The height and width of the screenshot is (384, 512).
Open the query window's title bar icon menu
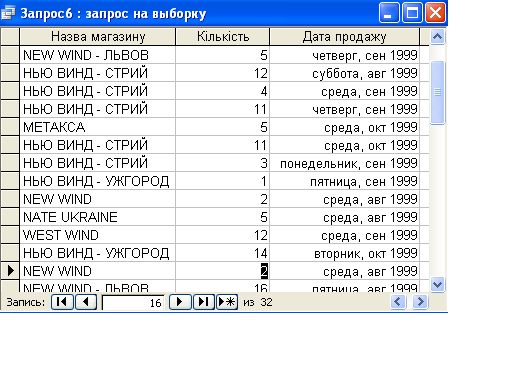pos(8,13)
